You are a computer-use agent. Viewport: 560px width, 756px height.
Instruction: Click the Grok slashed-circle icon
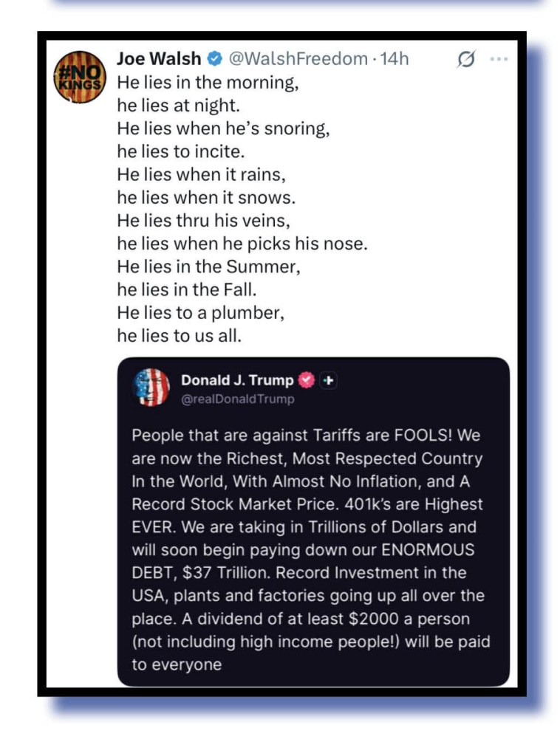[466, 59]
